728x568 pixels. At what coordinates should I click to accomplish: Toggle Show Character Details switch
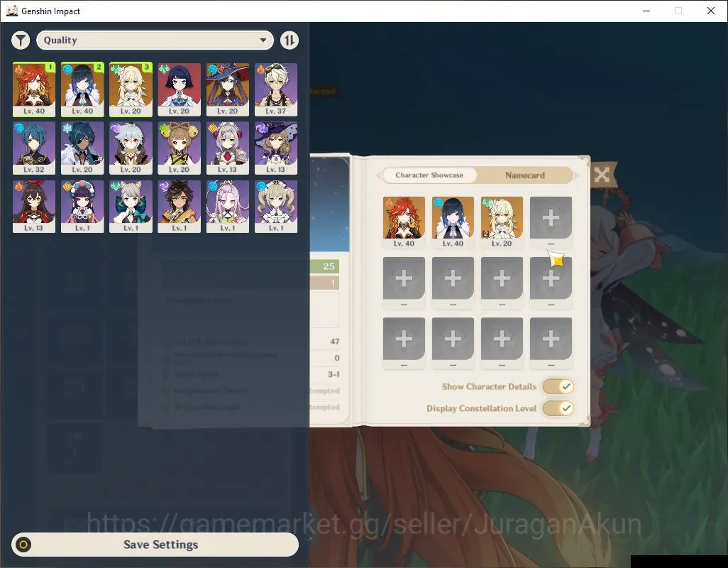558,386
